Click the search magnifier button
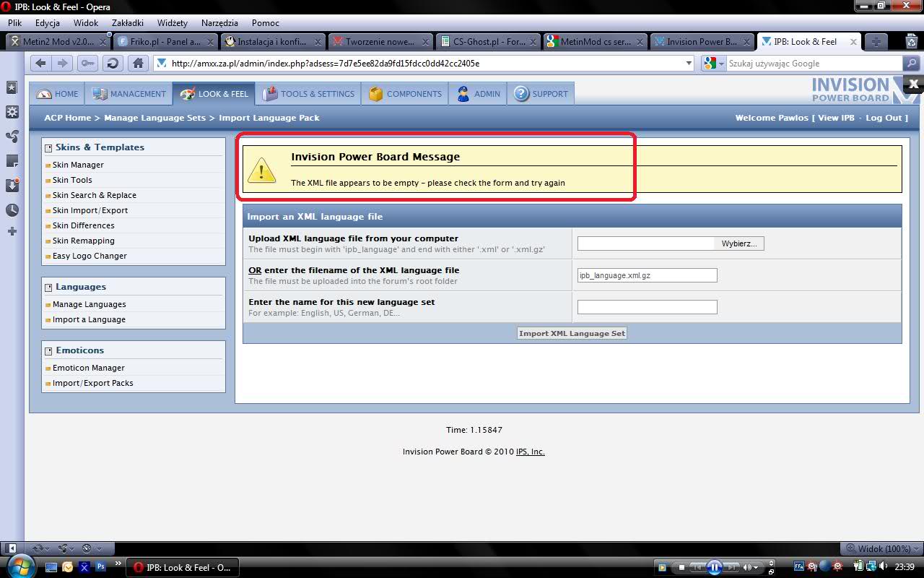 pos(912,63)
